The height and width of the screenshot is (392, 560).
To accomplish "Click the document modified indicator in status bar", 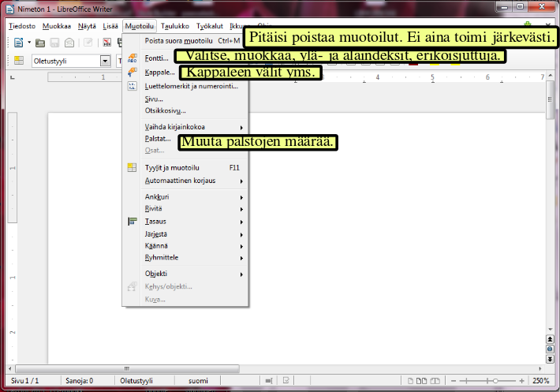I will [x=286, y=381].
